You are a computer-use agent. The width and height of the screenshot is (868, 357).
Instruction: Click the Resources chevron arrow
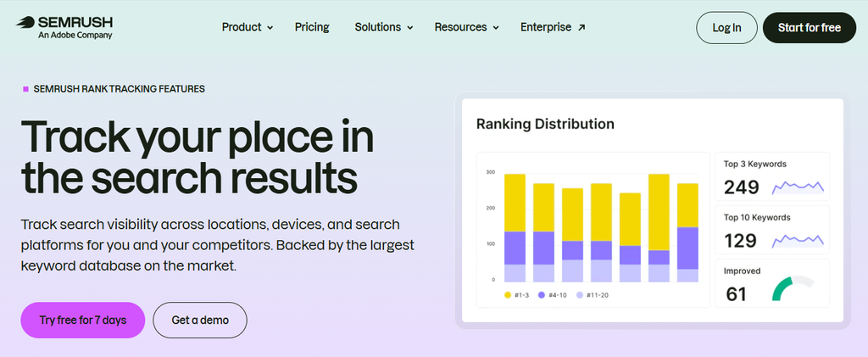pyautogui.click(x=496, y=28)
